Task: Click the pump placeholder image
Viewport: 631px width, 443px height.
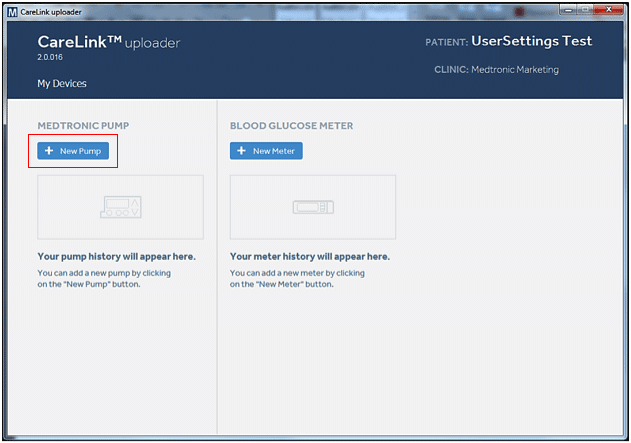Action: 120,207
